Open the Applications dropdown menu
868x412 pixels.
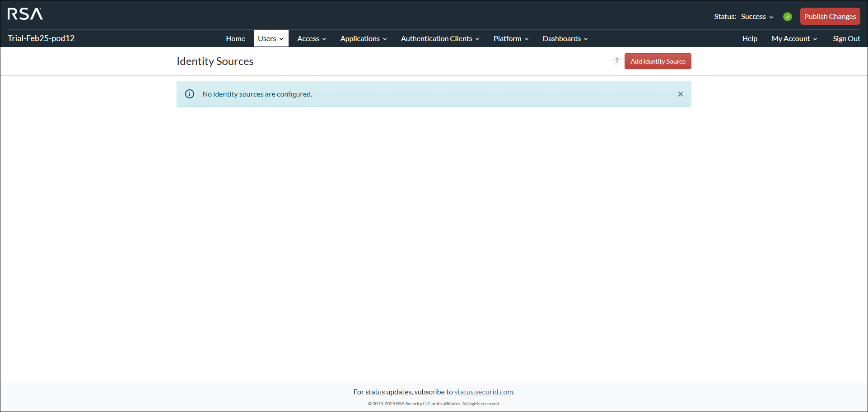(x=363, y=39)
